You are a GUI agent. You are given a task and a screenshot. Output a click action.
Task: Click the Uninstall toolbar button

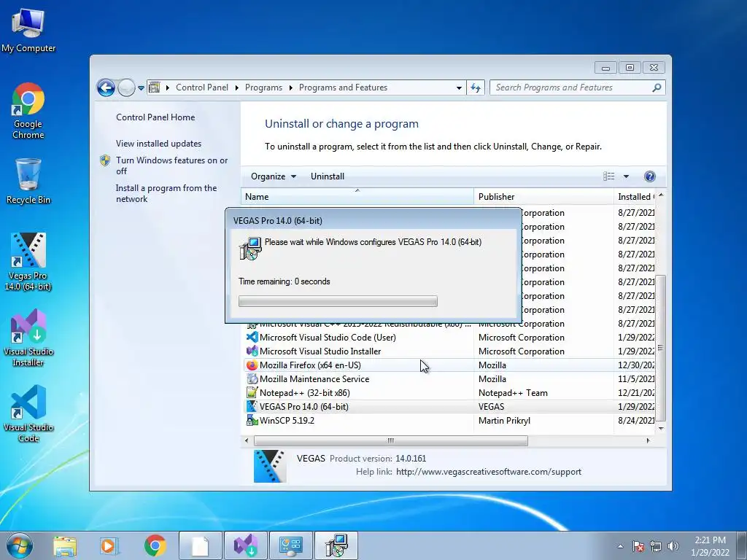coord(328,176)
